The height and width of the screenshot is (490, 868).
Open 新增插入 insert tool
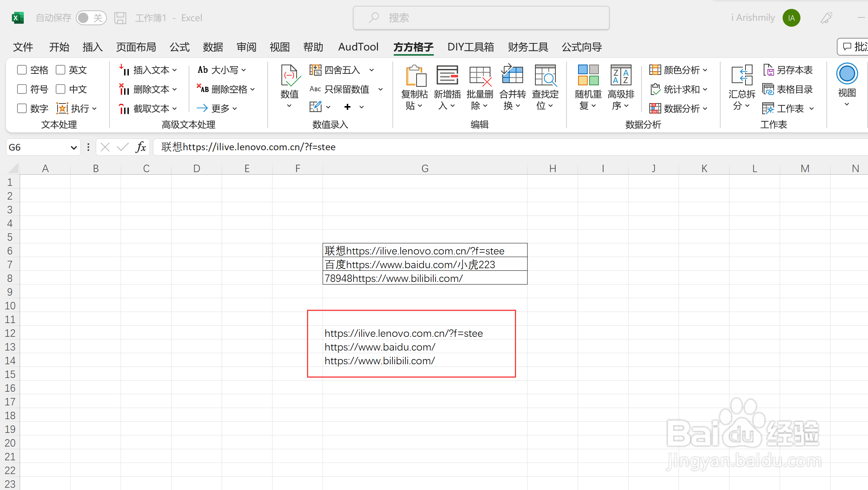[x=447, y=88]
